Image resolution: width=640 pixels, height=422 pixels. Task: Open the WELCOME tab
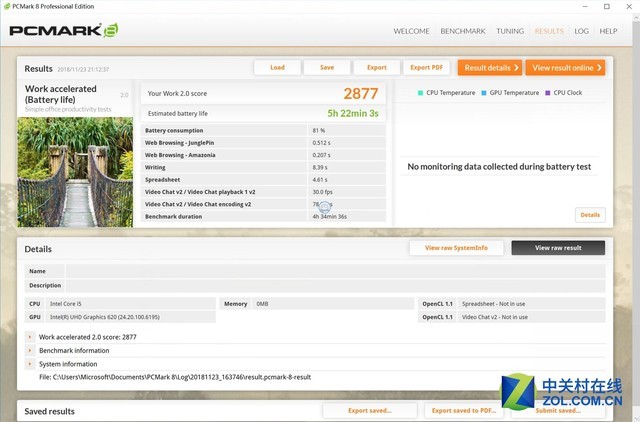411,31
